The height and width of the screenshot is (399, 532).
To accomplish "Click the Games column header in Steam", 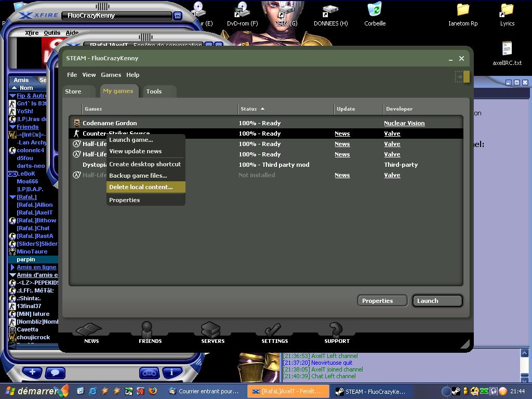I will (160, 109).
